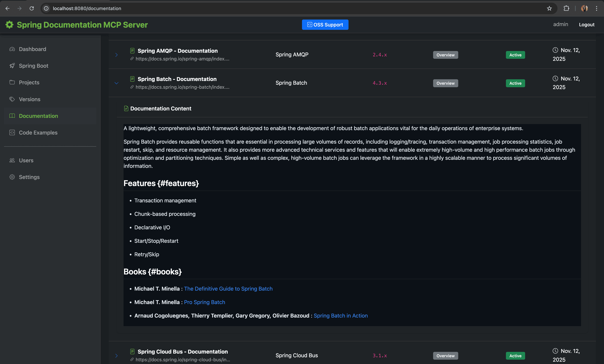The width and height of the screenshot is (604, 364).
Task: Collapse the Spring Batch documentation row
Action: 116,83
